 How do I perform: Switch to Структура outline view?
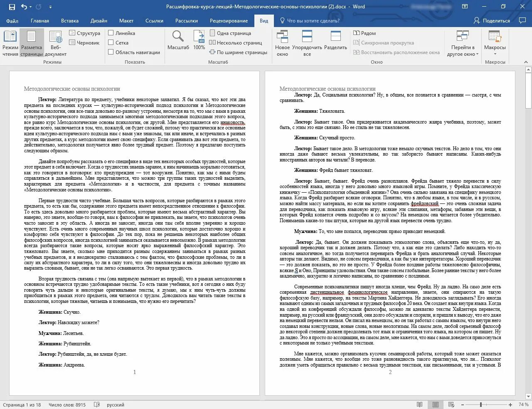85,33
